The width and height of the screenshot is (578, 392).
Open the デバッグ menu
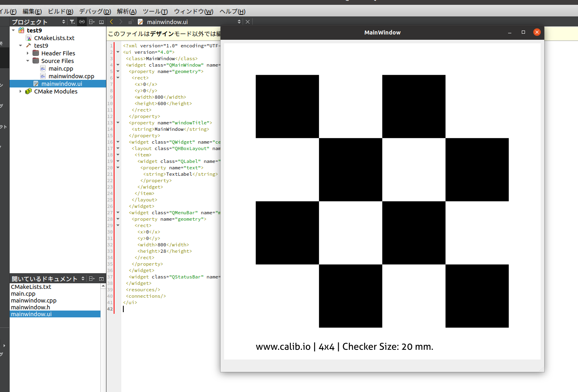click(x=94, y=11)
